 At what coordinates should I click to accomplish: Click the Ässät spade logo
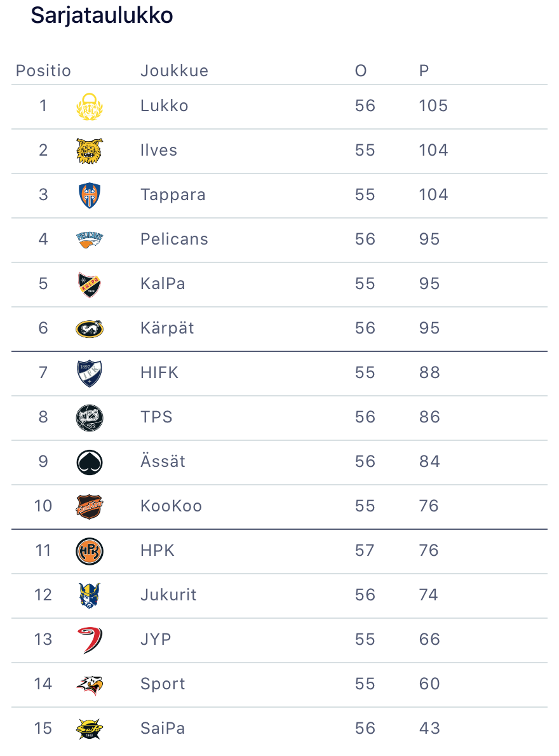[89, 462]
